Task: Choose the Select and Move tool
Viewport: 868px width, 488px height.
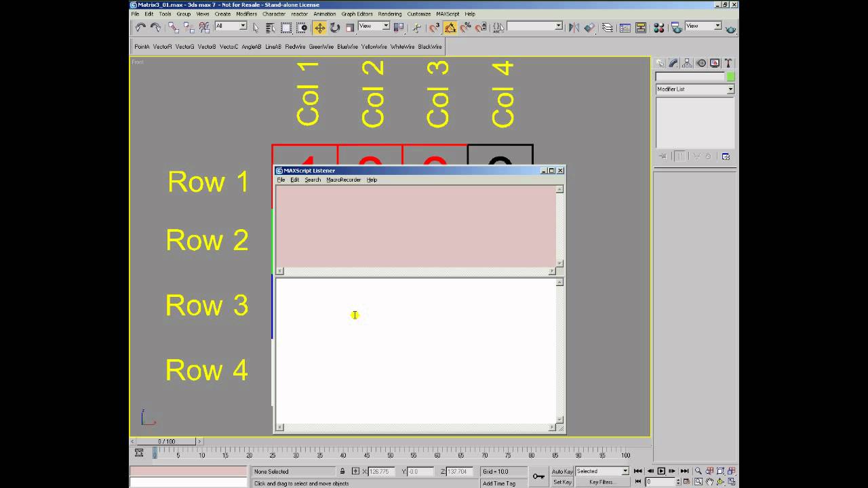Action: point(319,28)
